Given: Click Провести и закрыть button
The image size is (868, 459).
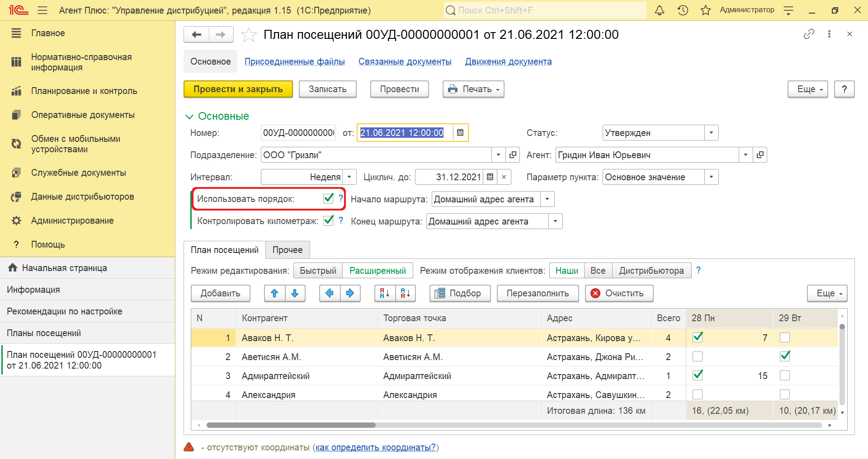Looking at the screenshot, I should point(238,89).
